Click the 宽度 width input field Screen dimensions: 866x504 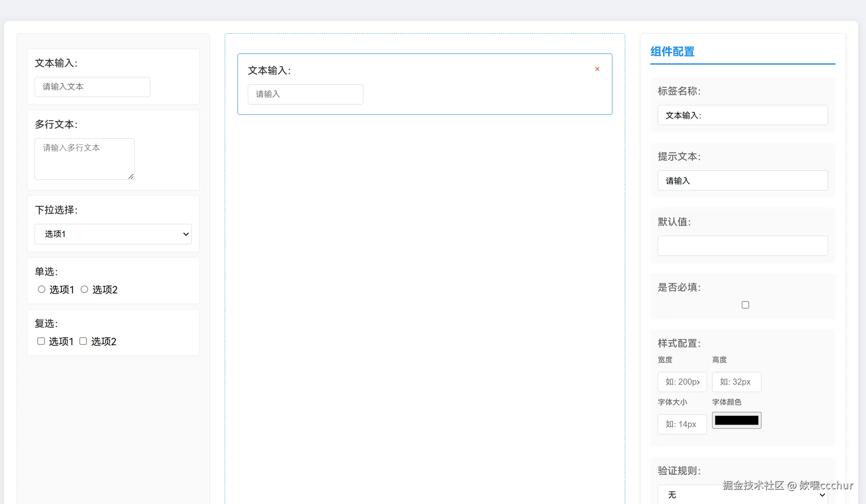[x=682, y=382]
